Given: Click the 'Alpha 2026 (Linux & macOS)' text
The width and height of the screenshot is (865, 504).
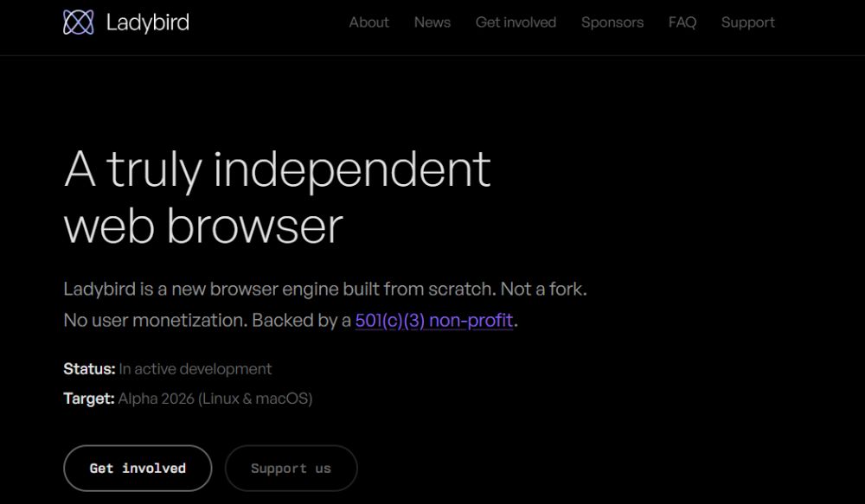Looking at the screenshot, I should pos(215,399).
